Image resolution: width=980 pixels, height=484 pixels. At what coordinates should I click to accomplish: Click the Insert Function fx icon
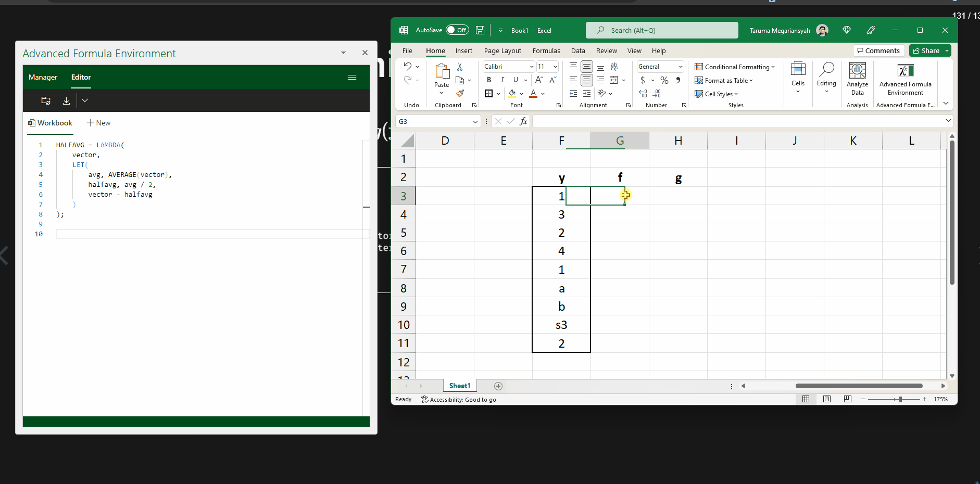coord(523,121)
